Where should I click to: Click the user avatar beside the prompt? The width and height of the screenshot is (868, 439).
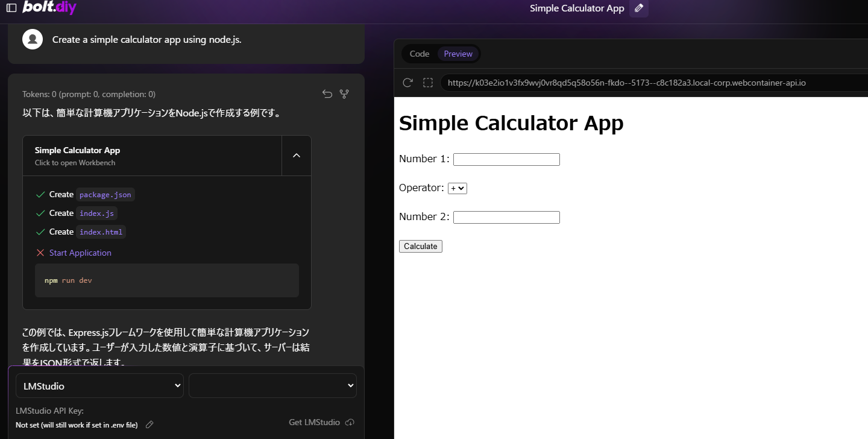click(32, 39)
